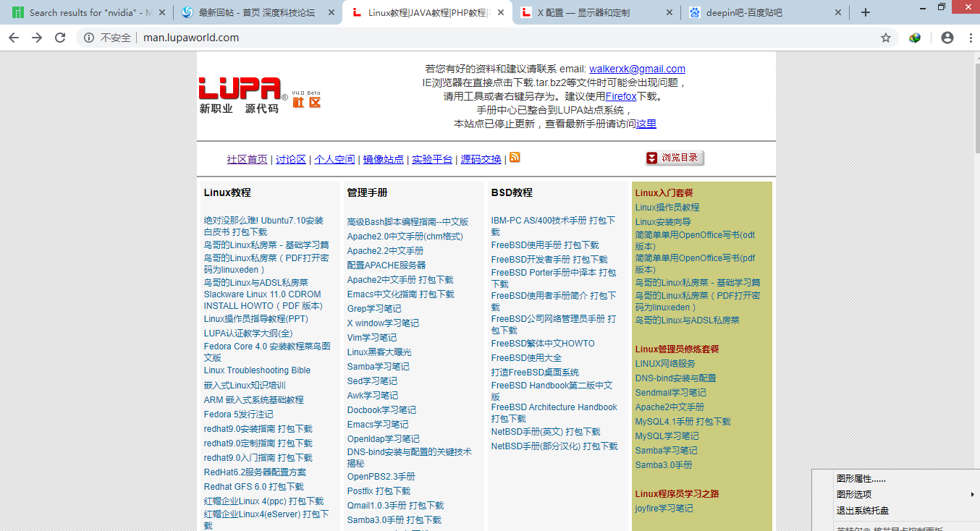Select 图形属性 in the context menu

coord(861,479)
